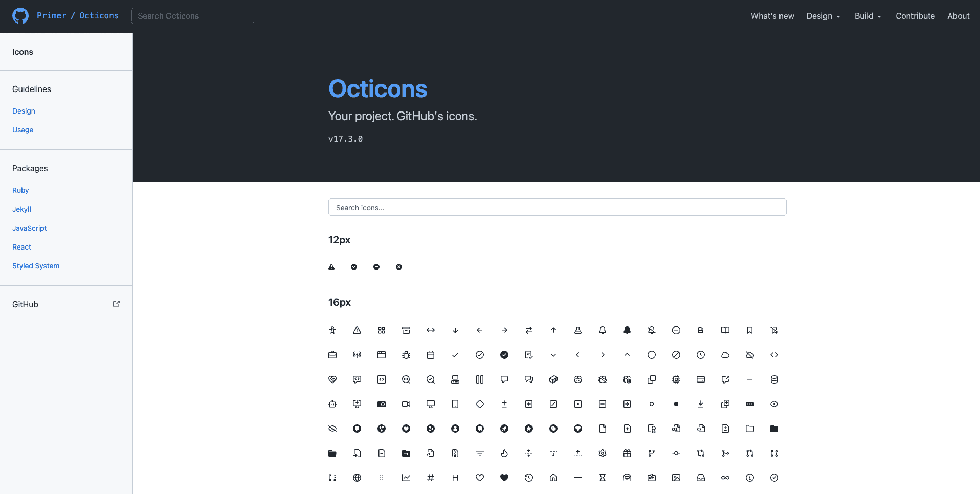Click the code angle brackets icon
Screen dimensions: 980x494
[x=774, y=355]
